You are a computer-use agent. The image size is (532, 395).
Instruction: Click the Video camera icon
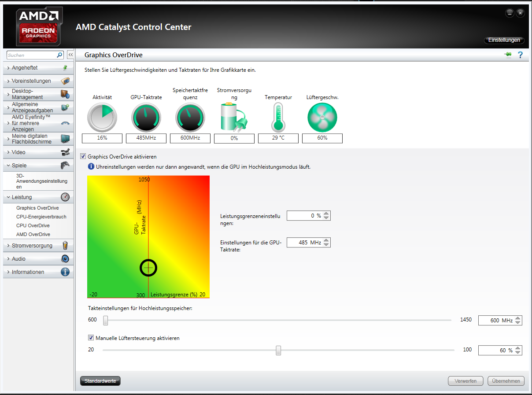click(65, 152)
